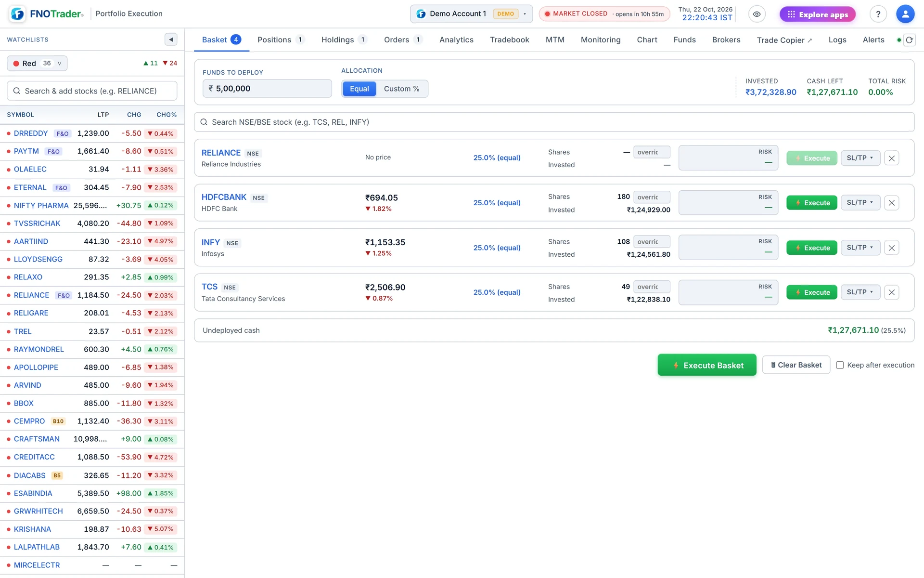
Task: Remove HDFCBANK from the basket
Action: [892, 203]
